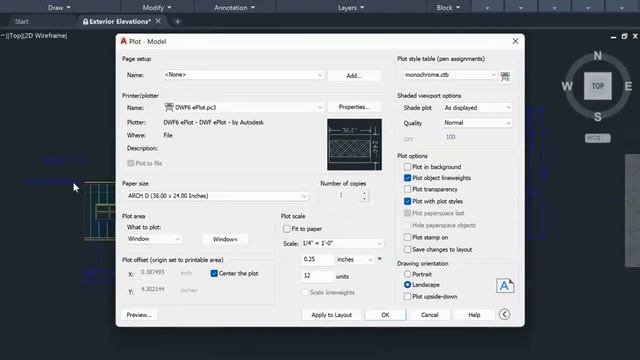Click the Preview... button
Viewport: 640px width, 360px height.
pyautogui.click(x=139, y=315)
